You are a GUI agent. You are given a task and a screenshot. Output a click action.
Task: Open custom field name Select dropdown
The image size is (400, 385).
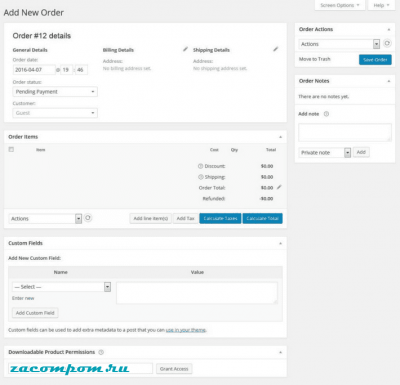tap(61, 287)
